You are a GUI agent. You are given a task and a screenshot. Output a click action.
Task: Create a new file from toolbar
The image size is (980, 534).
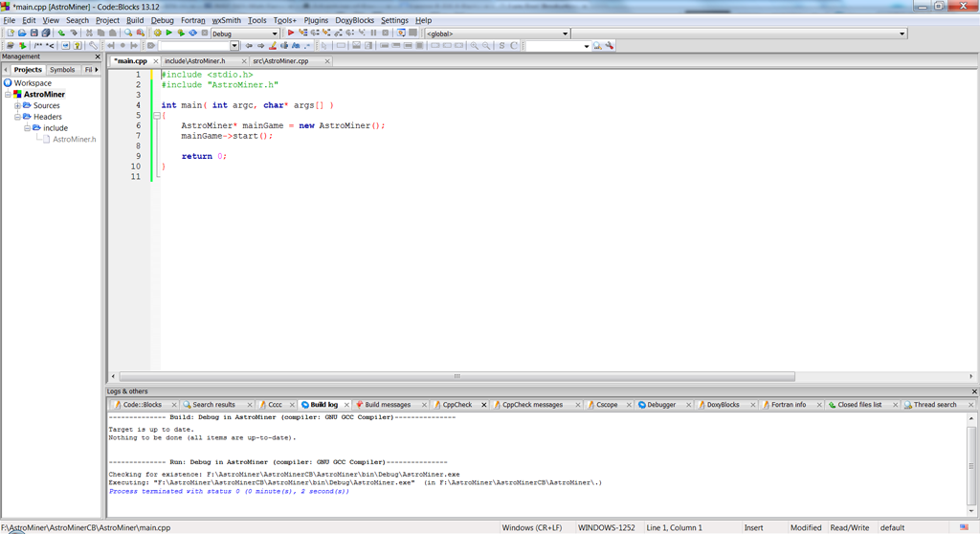[x=11, y=33]
